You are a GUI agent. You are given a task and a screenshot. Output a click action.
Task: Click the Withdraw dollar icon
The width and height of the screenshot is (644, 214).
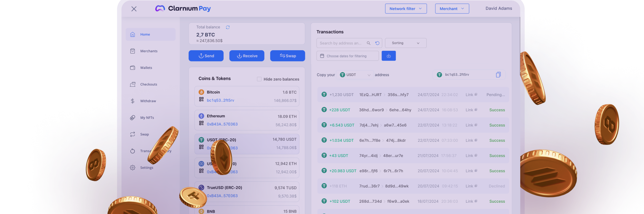pyautogui.click(x=133, y=101)
